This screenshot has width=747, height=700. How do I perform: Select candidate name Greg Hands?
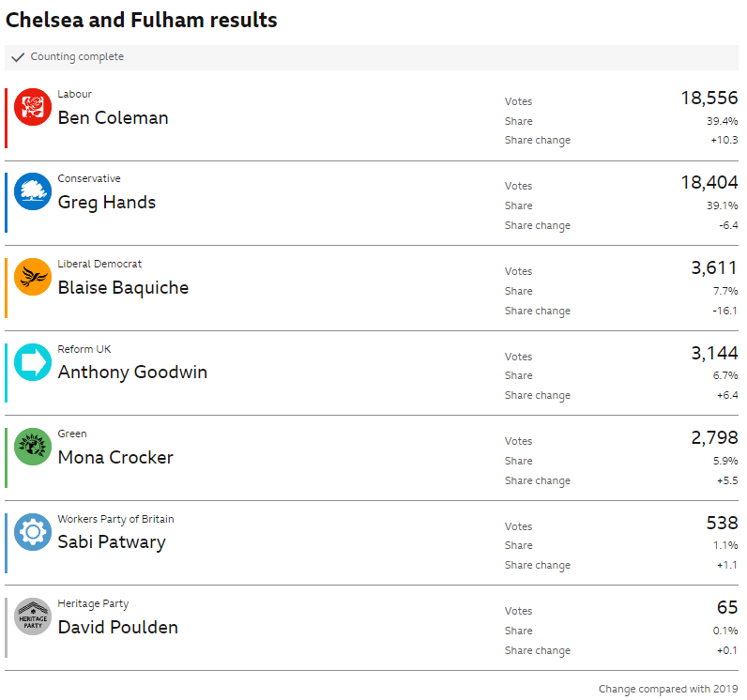pyautogui.click(x=107, y=203)
